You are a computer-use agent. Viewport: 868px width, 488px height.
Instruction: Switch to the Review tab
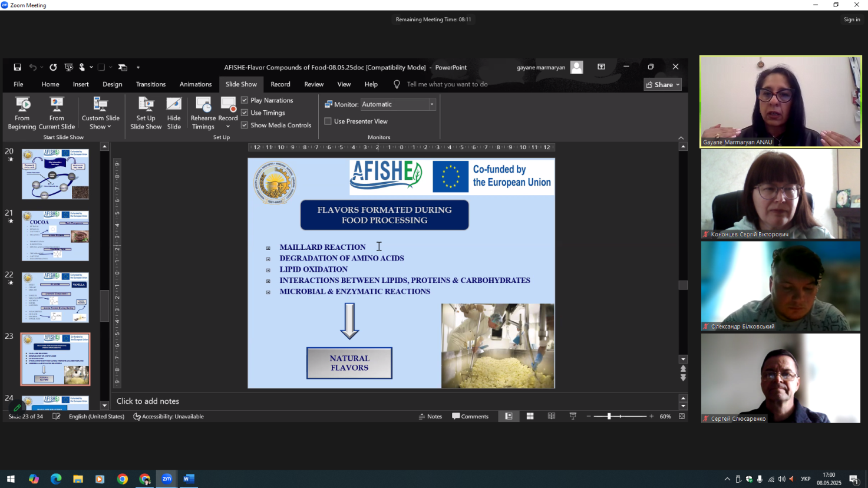(313, 84)
